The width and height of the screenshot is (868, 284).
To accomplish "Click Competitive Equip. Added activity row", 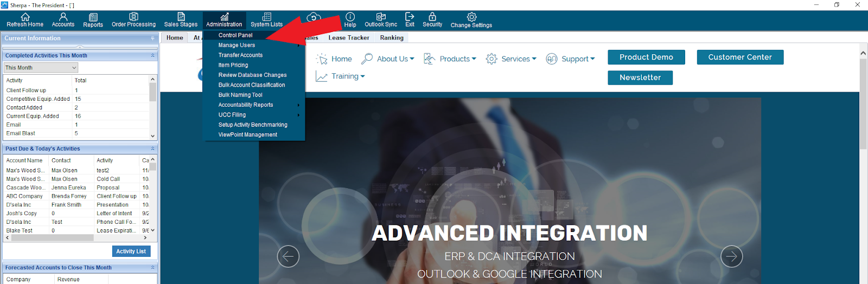I will click(76, 99).
